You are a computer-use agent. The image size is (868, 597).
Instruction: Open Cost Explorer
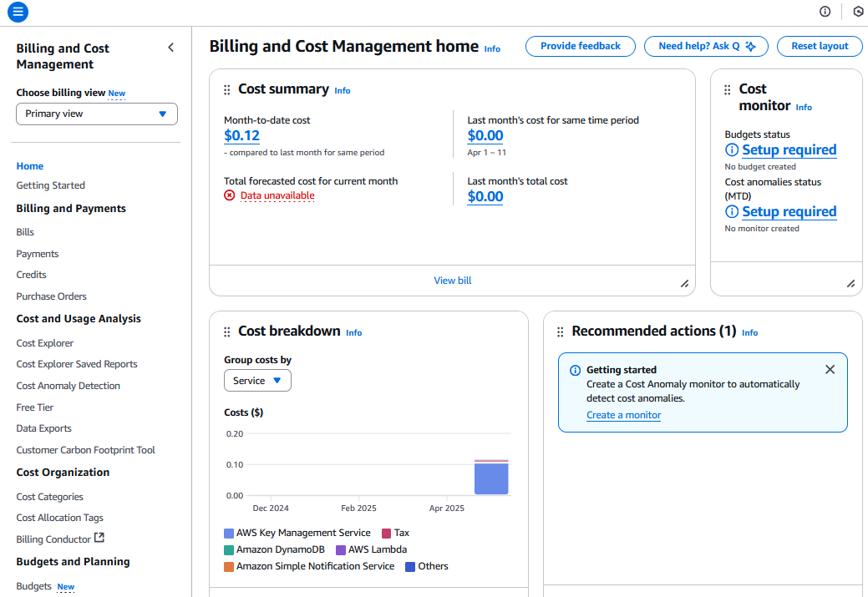(x=45, y=344)
